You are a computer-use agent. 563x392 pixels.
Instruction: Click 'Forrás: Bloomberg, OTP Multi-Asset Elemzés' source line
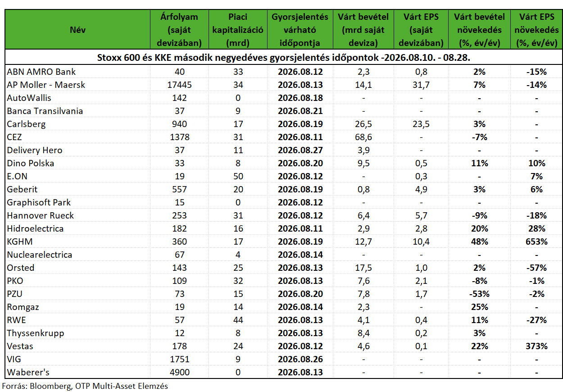pos(85,386)
